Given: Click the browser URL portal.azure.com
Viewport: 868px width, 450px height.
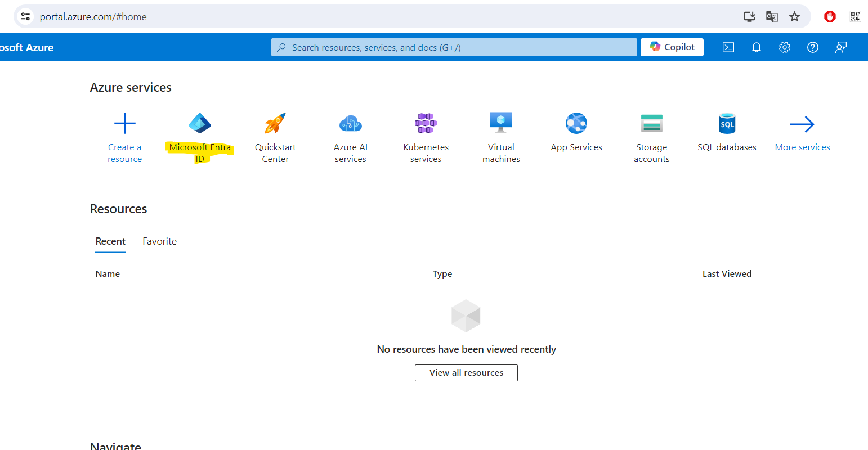Looking at the screenshot, I should [x=93, y=17].
